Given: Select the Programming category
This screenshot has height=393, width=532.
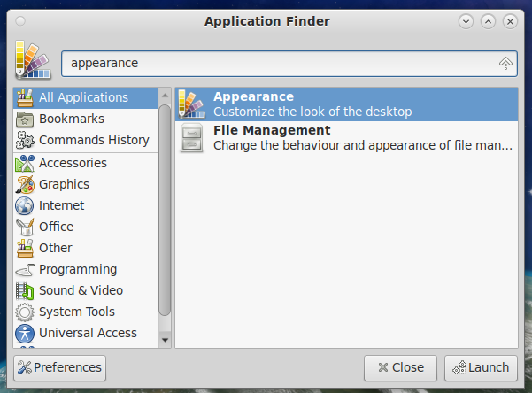Looking at the screenshot, I should coord(78,269).
